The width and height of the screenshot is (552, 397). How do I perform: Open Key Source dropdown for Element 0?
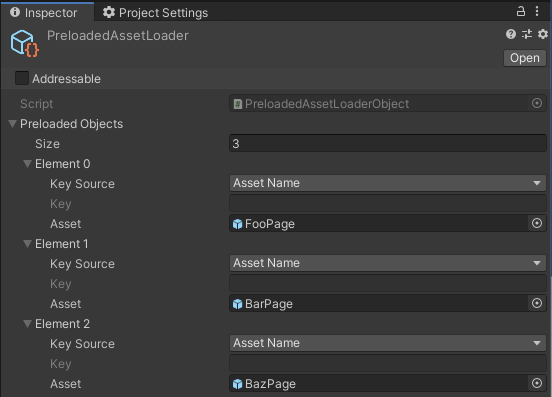point(388,183)
